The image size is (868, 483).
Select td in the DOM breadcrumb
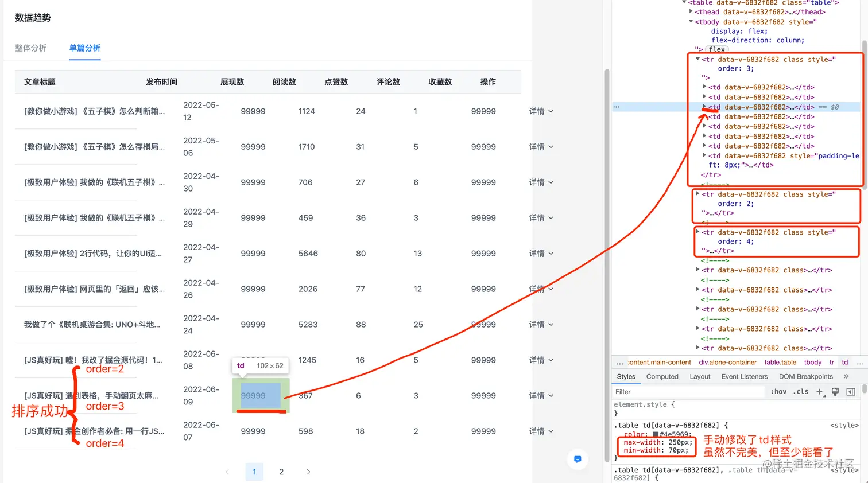click(845, 363)
